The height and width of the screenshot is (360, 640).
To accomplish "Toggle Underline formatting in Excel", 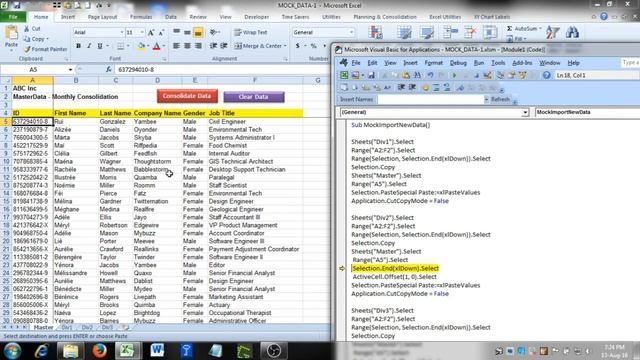I will click(100, 46).
